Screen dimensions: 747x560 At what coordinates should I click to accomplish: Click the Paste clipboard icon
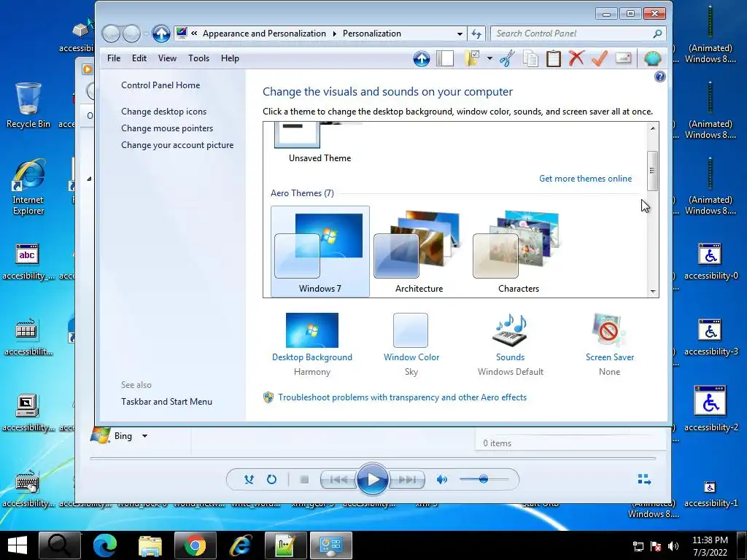[x=553, y=58]
